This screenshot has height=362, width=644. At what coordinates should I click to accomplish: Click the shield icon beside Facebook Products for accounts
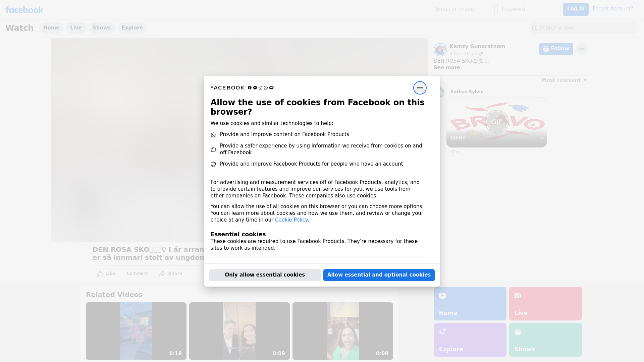point(213,164)
